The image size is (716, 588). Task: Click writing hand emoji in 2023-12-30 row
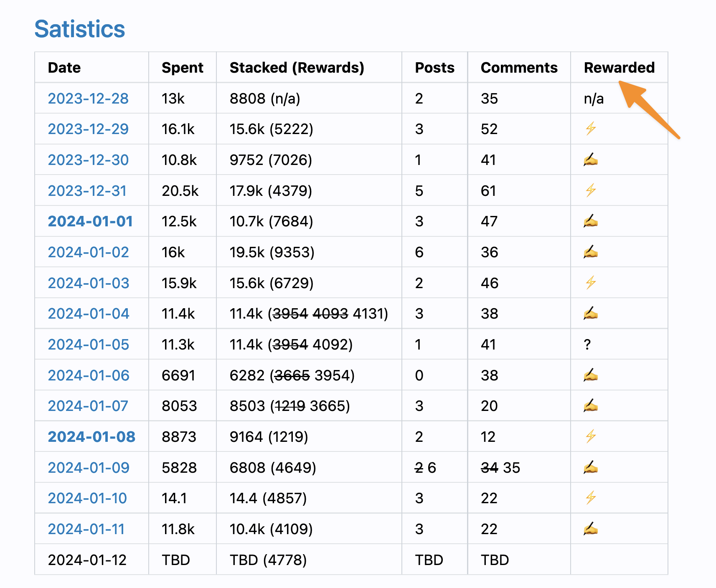pos(590,160)
